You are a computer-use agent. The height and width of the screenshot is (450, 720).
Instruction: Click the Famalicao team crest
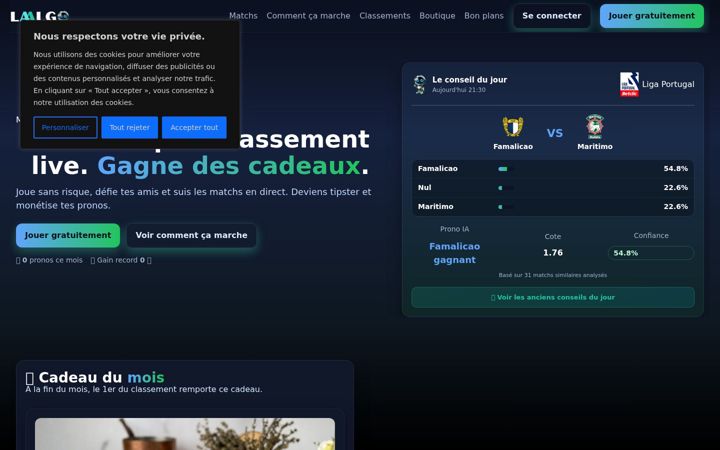pos(513,126)
